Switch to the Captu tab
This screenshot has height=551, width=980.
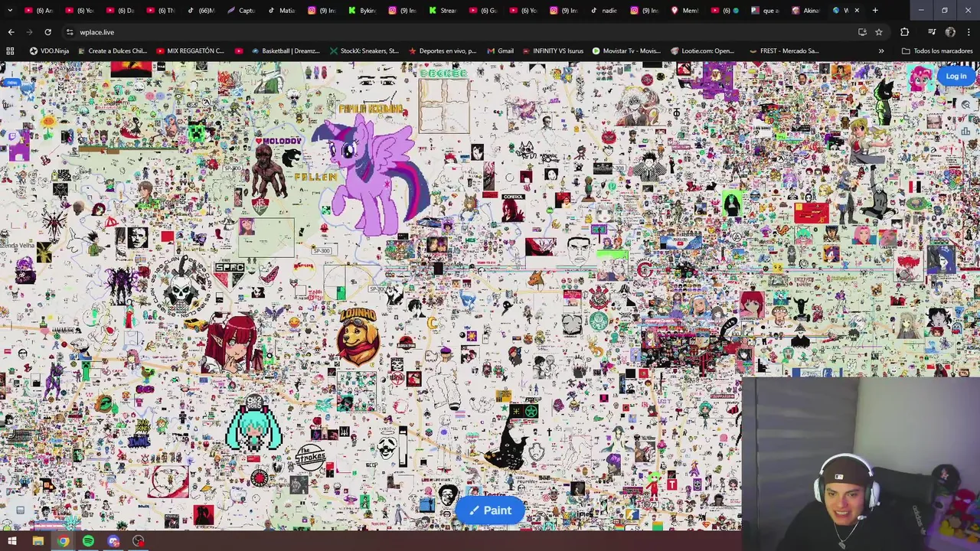tap(240, 10)
